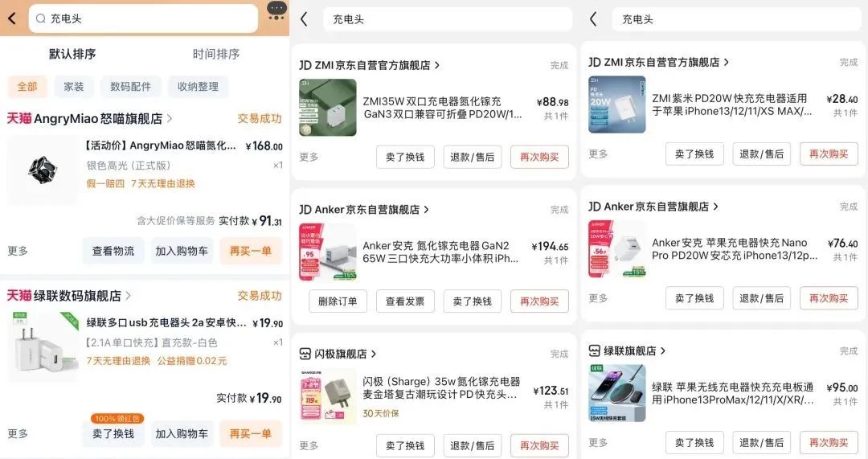Select the 收纳整理 category filter
Screen dimensions: 868x459
coord(198,86)
